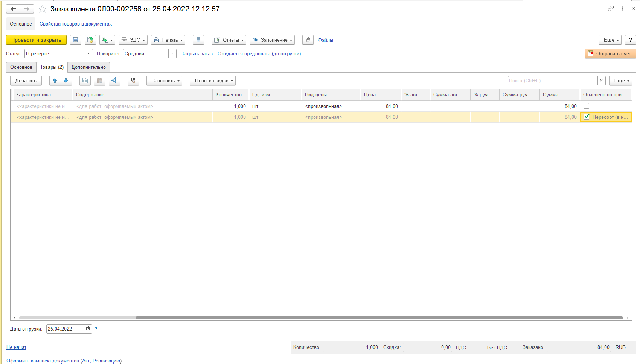Move the row down with the arrow icon
Viewport: 640px width, 364px height.
tap(66, 81)
